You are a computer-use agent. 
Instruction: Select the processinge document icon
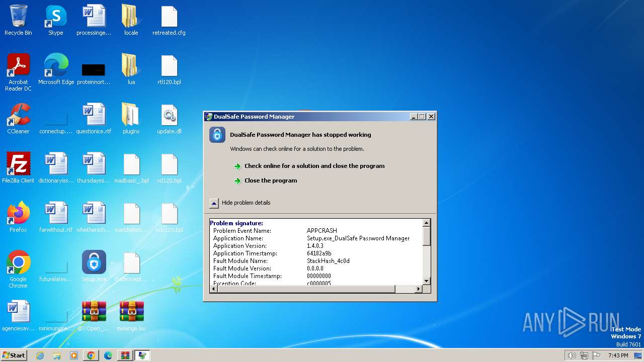(94, 20)
